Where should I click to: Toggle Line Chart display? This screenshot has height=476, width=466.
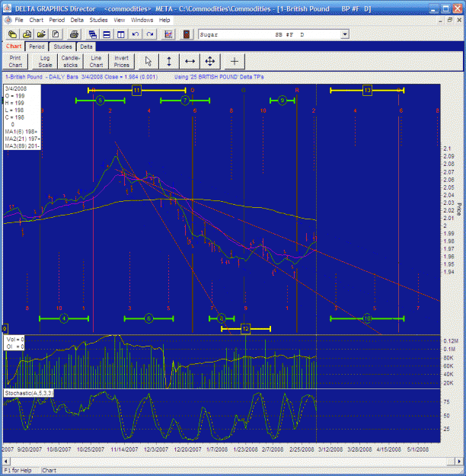[96, 62]
